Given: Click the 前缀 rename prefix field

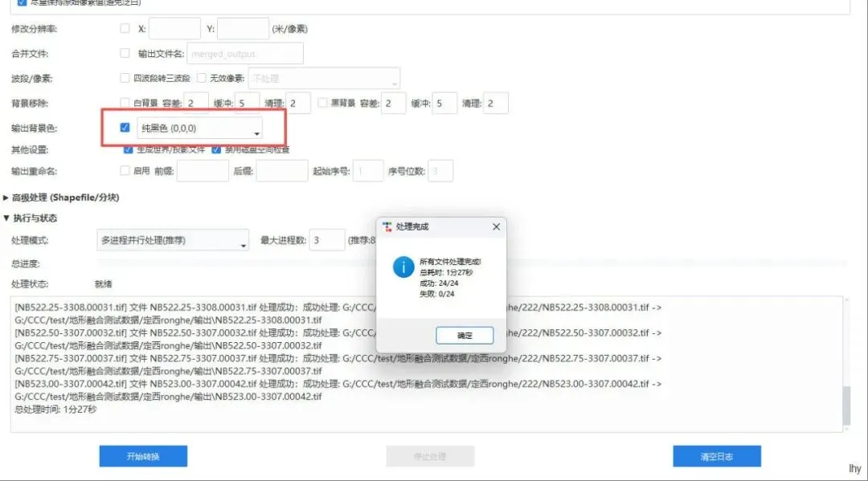Looking at the screenshot, I should tap(203, 171).
